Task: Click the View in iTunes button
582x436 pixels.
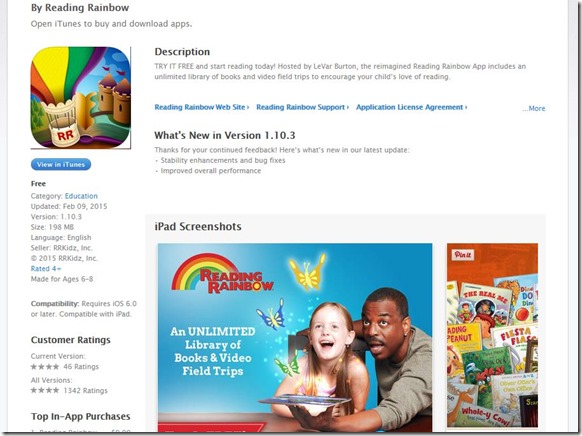Action: pos(61,164)
